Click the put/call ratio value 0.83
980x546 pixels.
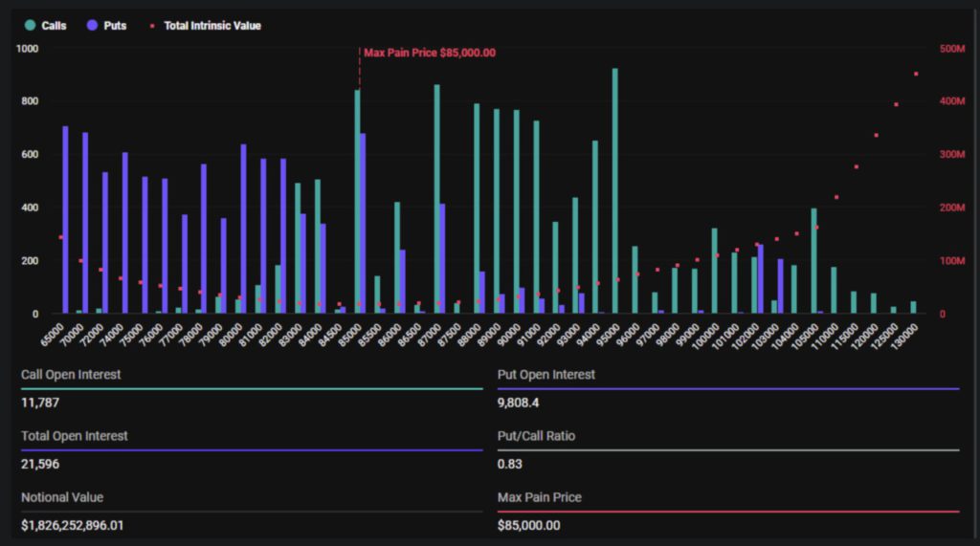pyautogui.click(x=509, y=464)
